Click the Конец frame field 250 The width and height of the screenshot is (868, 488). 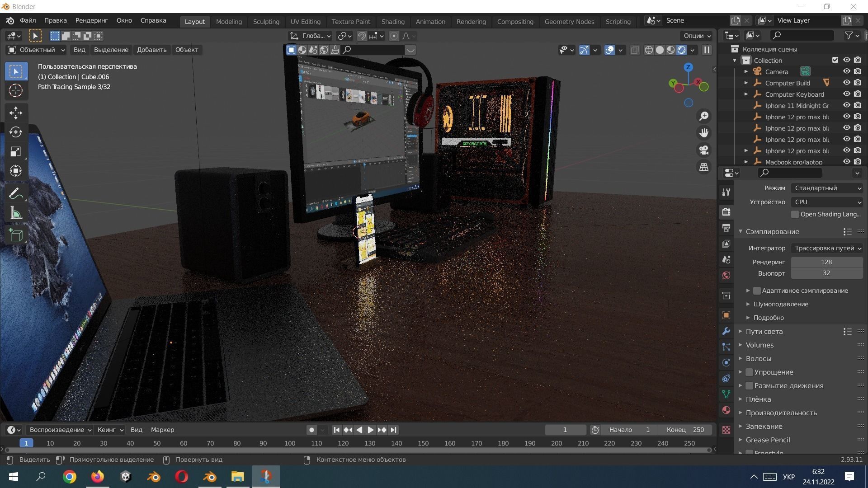pyautogui.click(x=685, y=430)
